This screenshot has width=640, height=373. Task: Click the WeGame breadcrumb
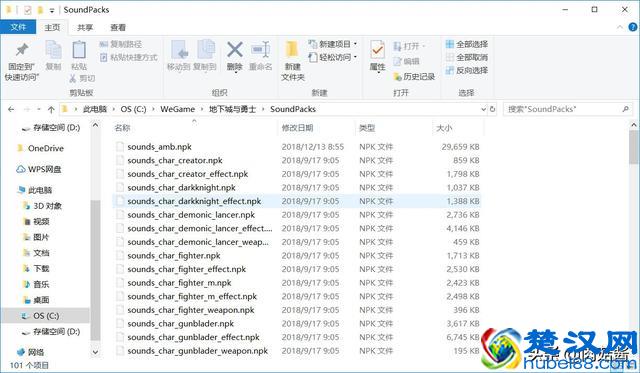178,109
